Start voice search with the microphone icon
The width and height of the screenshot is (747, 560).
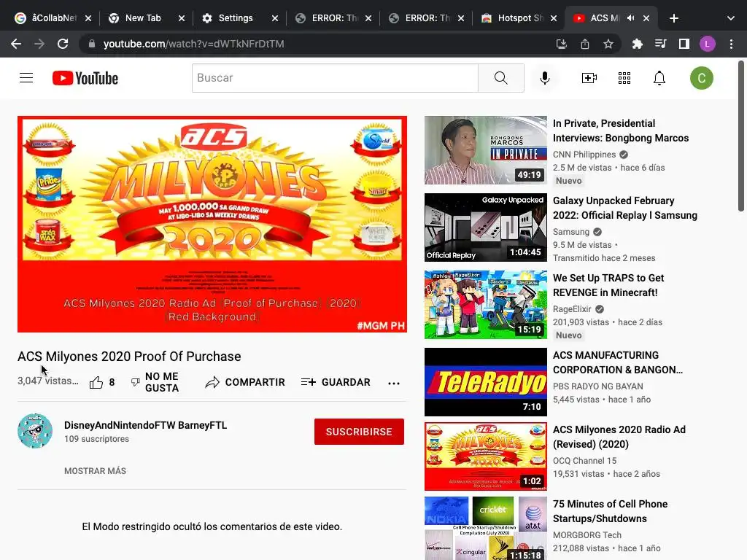[544, 78]
